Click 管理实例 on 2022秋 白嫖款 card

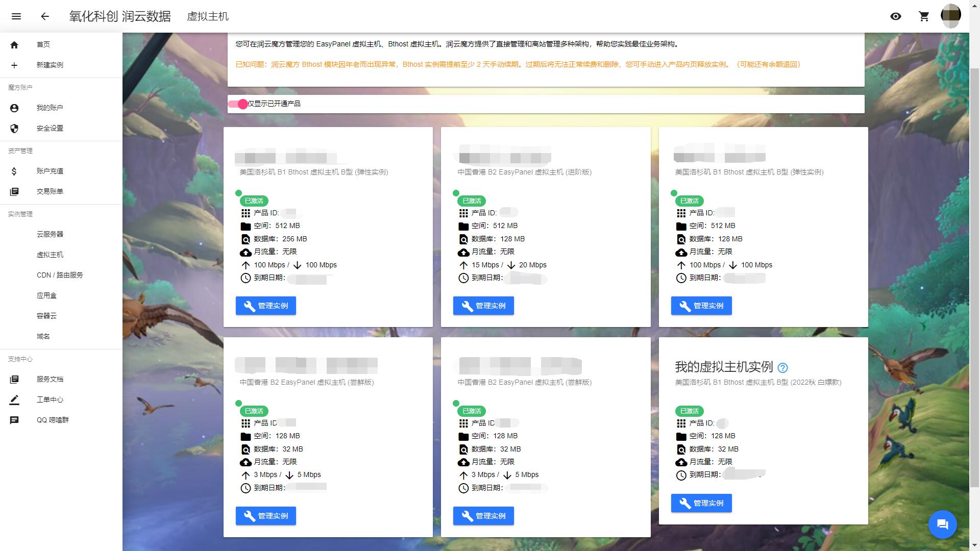click(701, 503)
